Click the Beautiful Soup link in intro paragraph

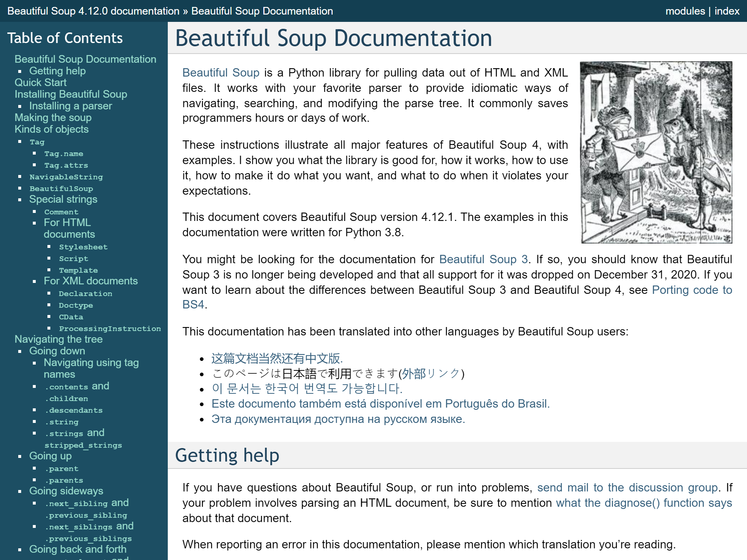point(221,73)
